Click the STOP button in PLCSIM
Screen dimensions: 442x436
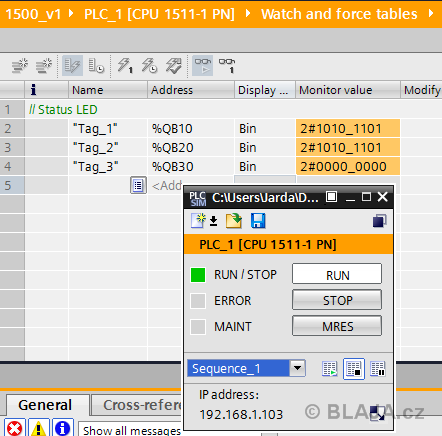tap(337, 300)
